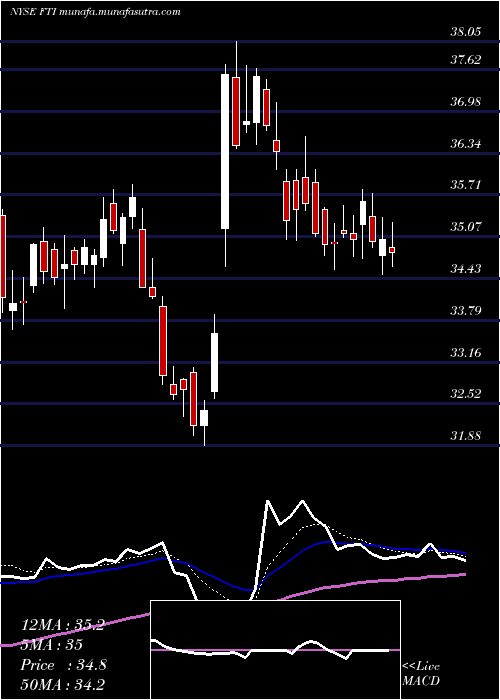Select the 35.07 price axis label
Screen dimensions: 500x700
pyautogui.click(x=466, y=227)
